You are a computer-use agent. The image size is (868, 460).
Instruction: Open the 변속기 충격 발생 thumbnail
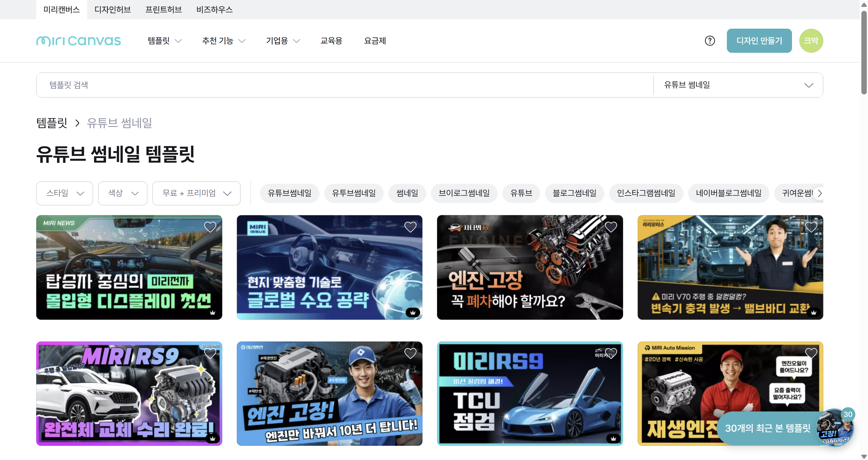click(x=730, y=267)
